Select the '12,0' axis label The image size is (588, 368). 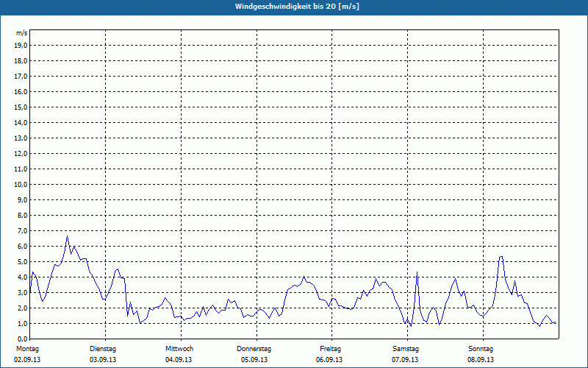coord(21,154)
